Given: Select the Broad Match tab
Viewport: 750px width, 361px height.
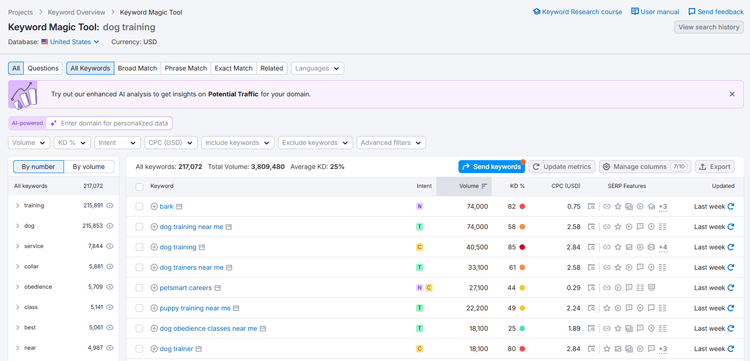Looking at the screenshot, I should [137, 68].
